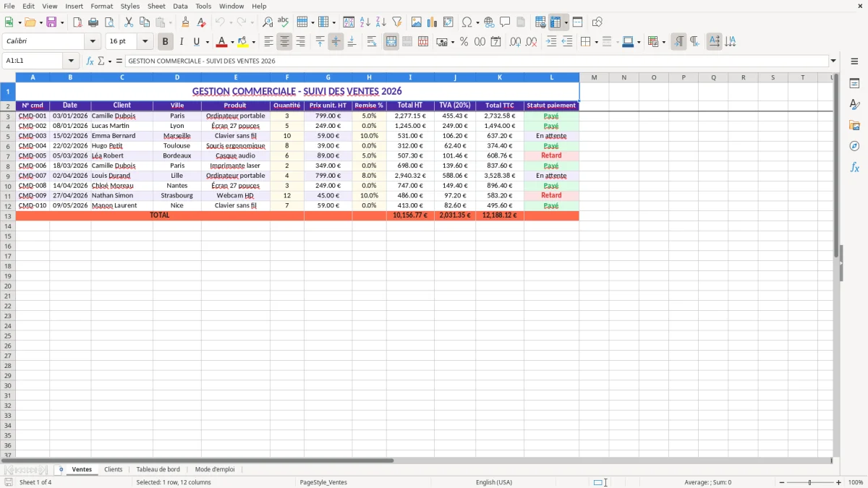Click the Sort Ascending icon
This screenshot has width=868, height=488.
(365, 22)
